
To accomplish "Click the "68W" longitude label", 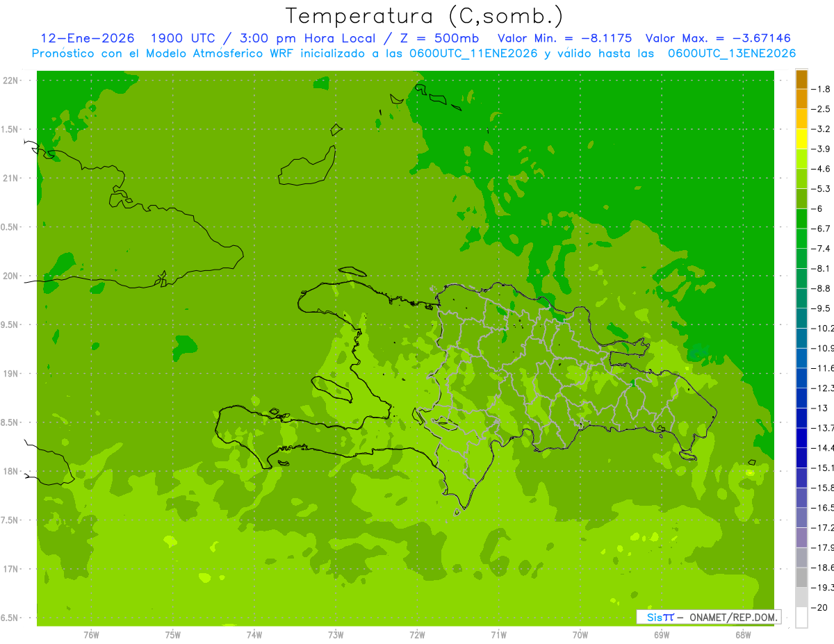I will coord(743,635).
